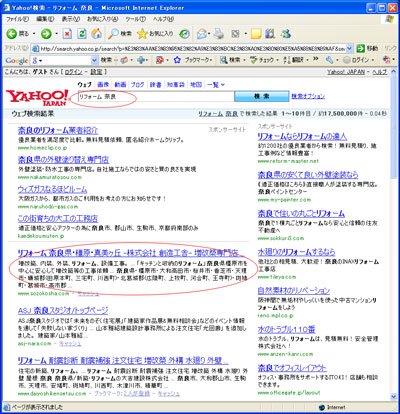The image size is (400, 414).
Task: Switch to the ブログ search tab
Action: [138, 85]
